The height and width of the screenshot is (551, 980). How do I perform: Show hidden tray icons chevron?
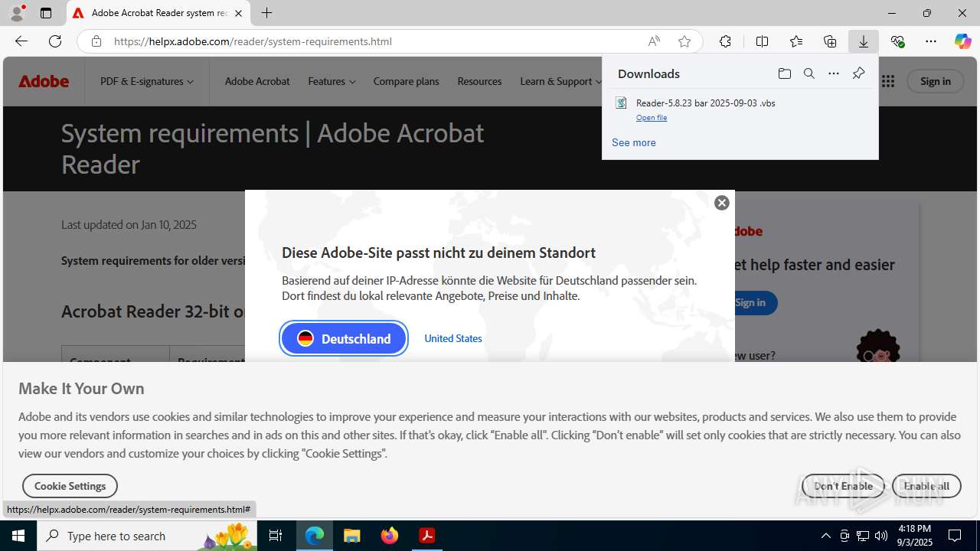click(x=825, y=536)
